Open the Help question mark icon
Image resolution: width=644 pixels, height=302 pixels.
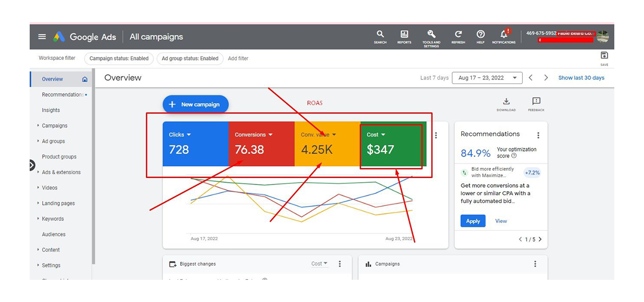pyautogui.click(x=480, y=35)
